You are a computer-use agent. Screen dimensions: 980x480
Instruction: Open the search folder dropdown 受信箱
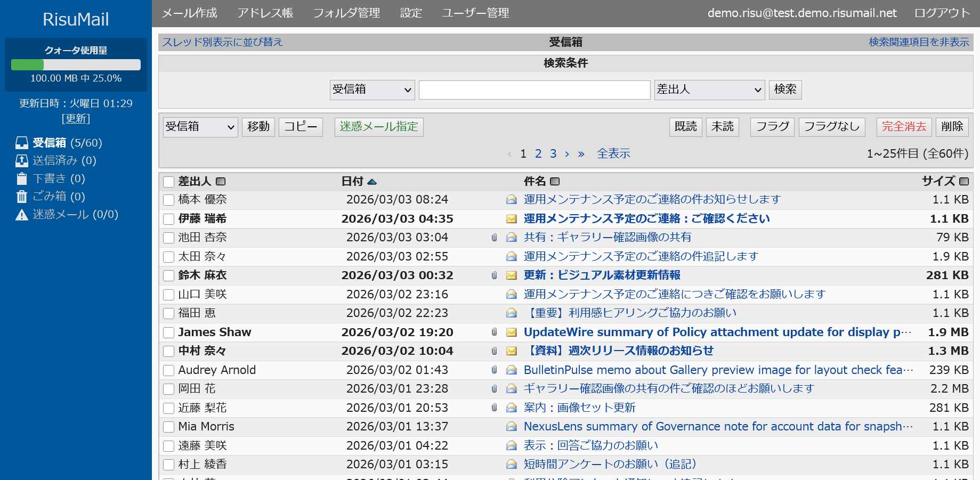coord(372,90)
